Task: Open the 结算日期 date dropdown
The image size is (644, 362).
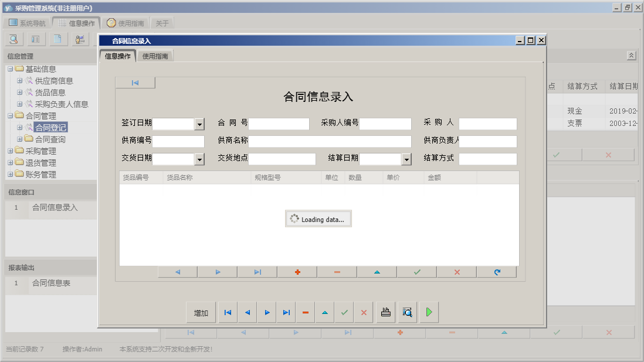Action: point(406,159)
